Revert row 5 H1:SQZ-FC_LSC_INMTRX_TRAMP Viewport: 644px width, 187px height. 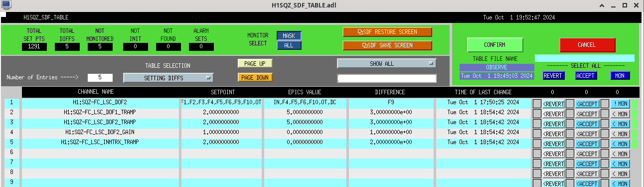point(553,144)
